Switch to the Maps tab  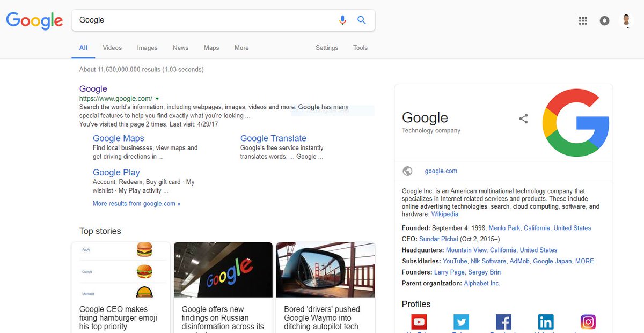tap(211, 48)
